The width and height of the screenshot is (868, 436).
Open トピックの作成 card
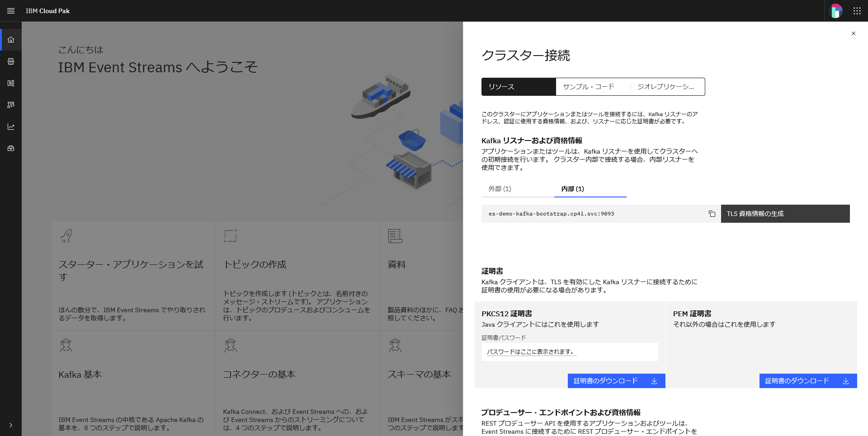click(x=297, y=276)
